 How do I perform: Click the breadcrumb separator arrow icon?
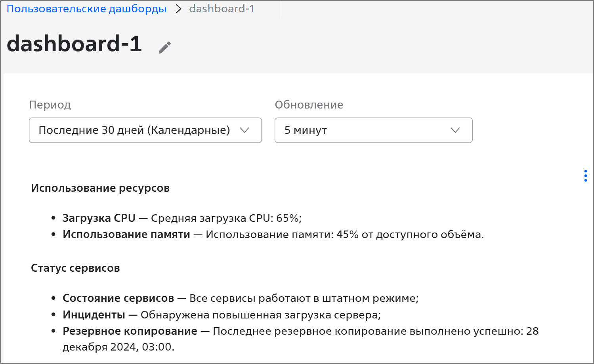pos(178,9)
